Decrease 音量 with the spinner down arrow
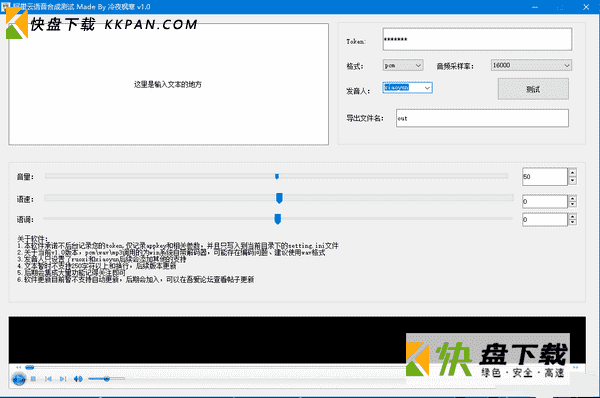The width and height of the screenshot is (600, 398). pyautogui.click(x=572, y=181)
